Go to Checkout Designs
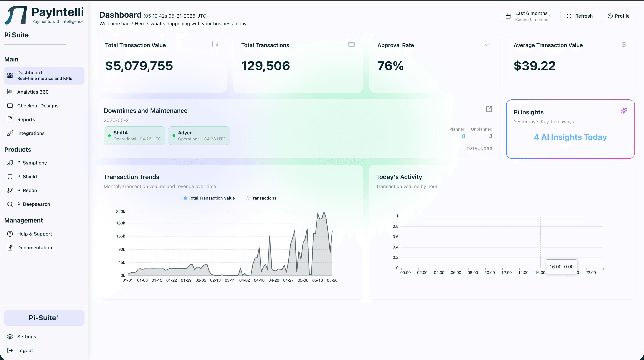The image size is (644, 360). pyautogui.click(x=44, y=106)
